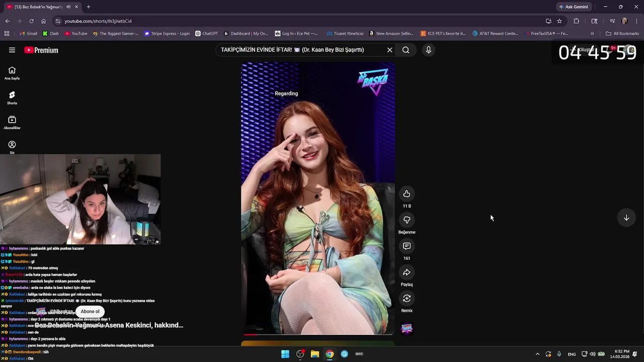Seek using the Short's red progress bar

[318, 334]
